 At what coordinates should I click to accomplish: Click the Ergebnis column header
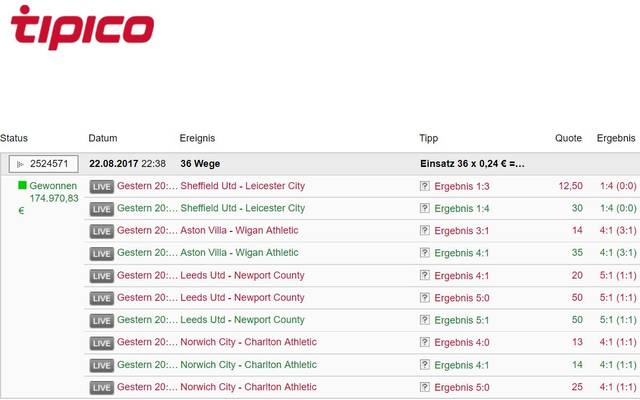pos(616,138)
